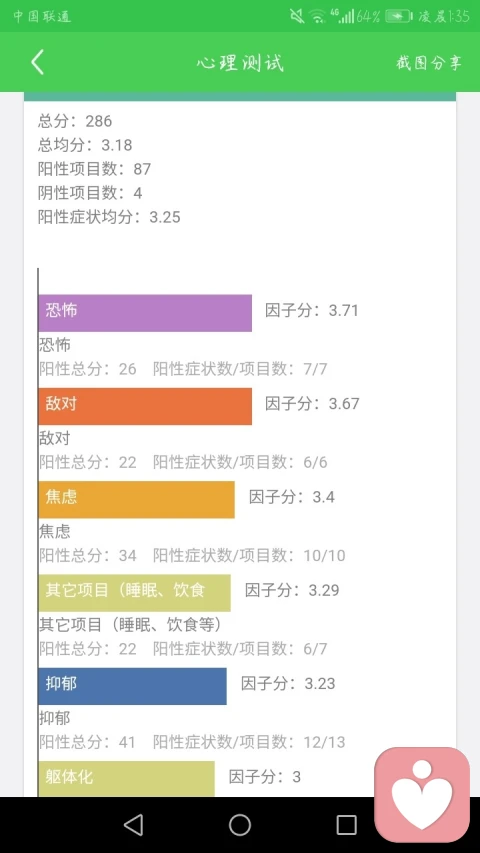Select the orange 敌对 bar

[145, 406]
